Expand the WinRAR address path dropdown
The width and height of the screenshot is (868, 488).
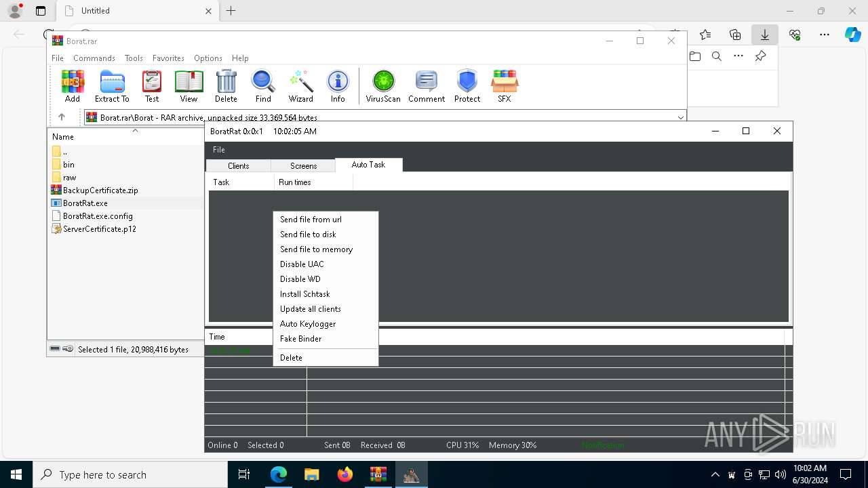[x=680, y=117]
